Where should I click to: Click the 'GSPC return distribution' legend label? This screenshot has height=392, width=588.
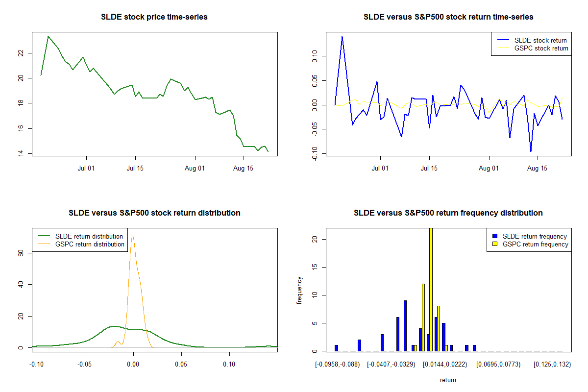90,244
